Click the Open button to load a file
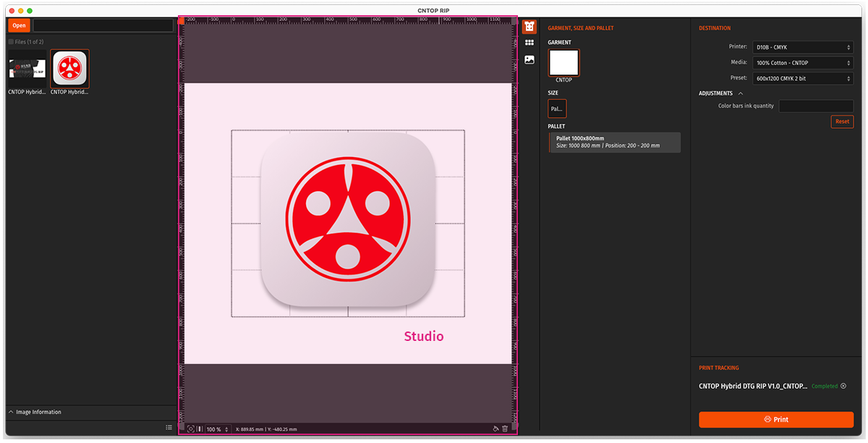868x443 pixels. [x=19, y=25]
